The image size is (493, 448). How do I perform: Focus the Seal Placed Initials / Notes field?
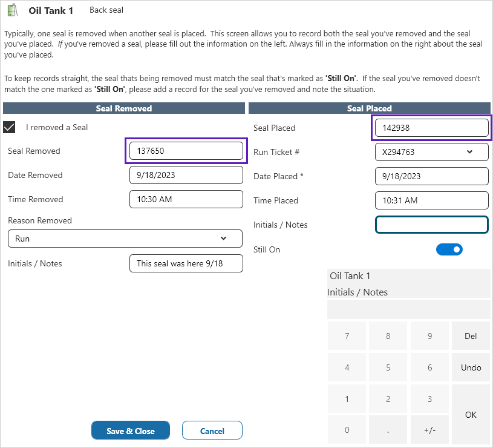(x=431, y=225)
